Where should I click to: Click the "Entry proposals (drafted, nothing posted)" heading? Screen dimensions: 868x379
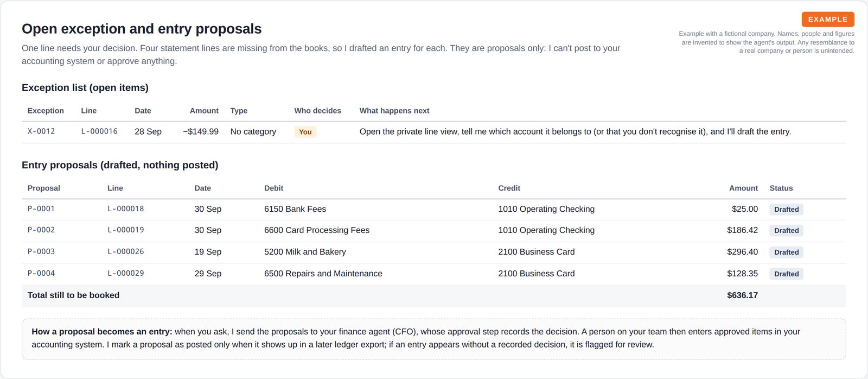click(x=120, y=166)
